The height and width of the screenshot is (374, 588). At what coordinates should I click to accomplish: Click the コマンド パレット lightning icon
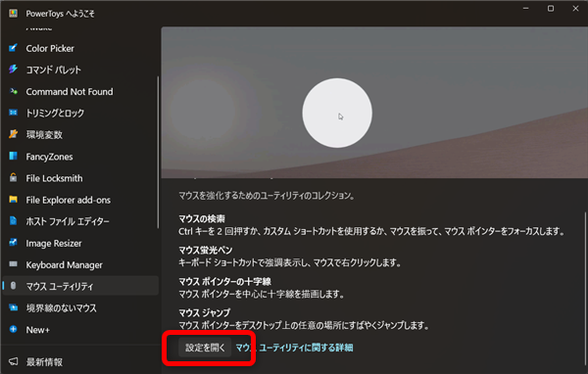tap(13, 70)
